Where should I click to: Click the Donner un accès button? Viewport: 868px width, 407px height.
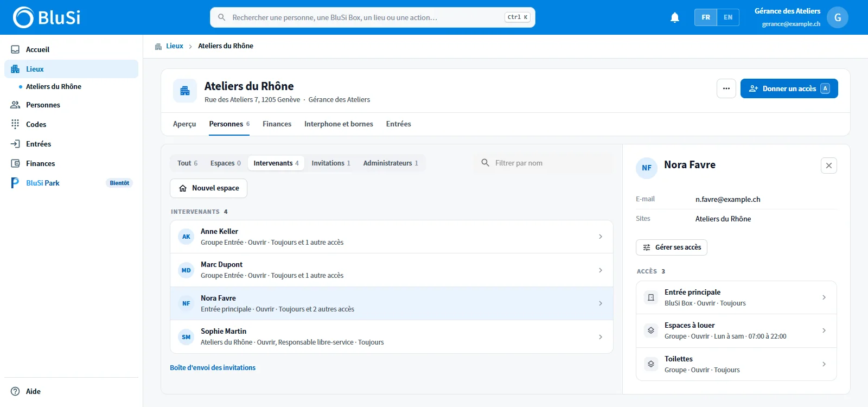click(x=789, y=88)
